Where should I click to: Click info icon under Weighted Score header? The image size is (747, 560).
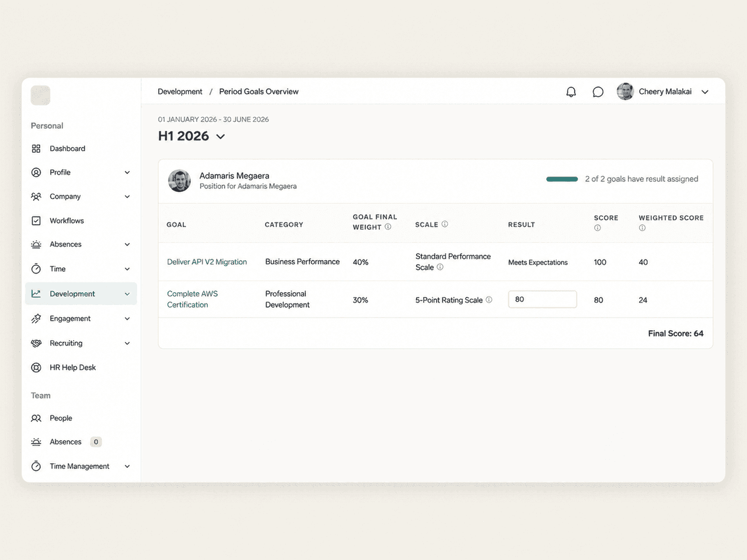tap(642, 228)
